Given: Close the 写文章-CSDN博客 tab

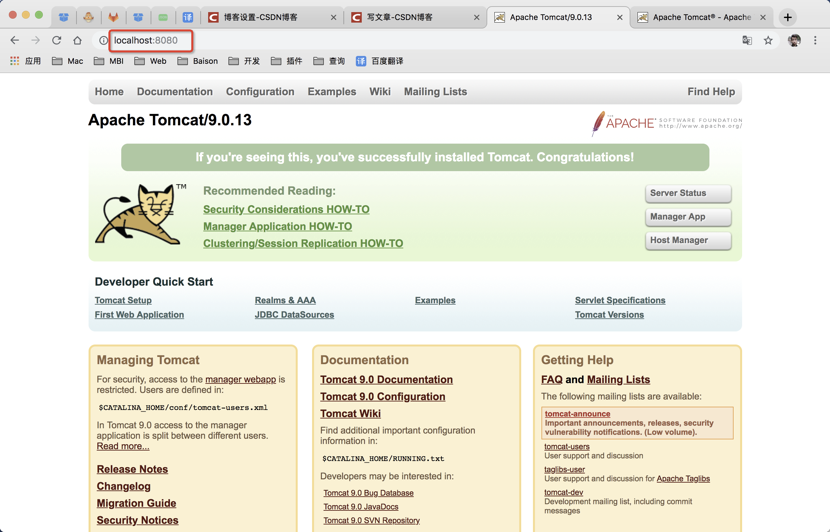Looking at the screenshot, I should (x=476, y=17).
